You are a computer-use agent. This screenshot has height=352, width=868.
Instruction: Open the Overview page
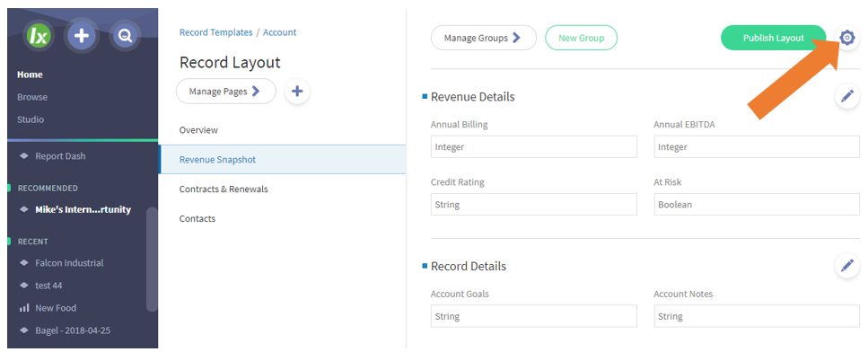point(198,130)
